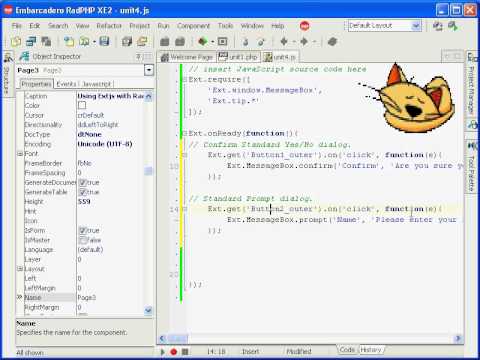This screenshot has width=480, height=360.
Task: Toggle the GenerateTable checkbox
Action: click(82, 192)
